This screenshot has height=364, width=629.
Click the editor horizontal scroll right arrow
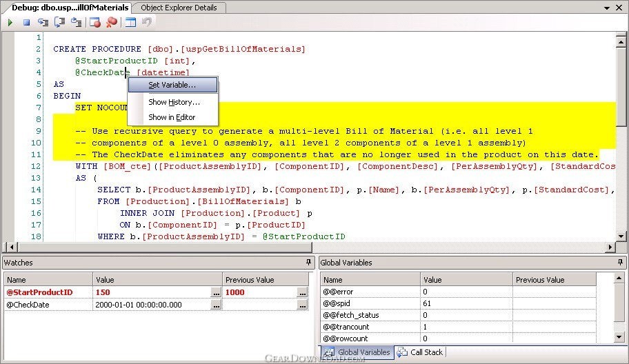click(x=610, y=247)
